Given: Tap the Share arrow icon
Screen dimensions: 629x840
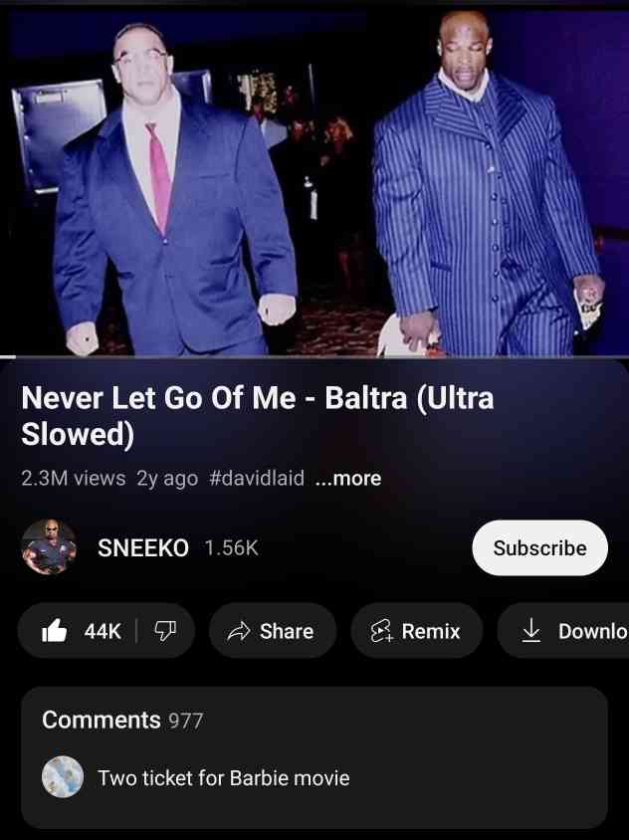Looking at the screenshot, I should click(239, 631).
